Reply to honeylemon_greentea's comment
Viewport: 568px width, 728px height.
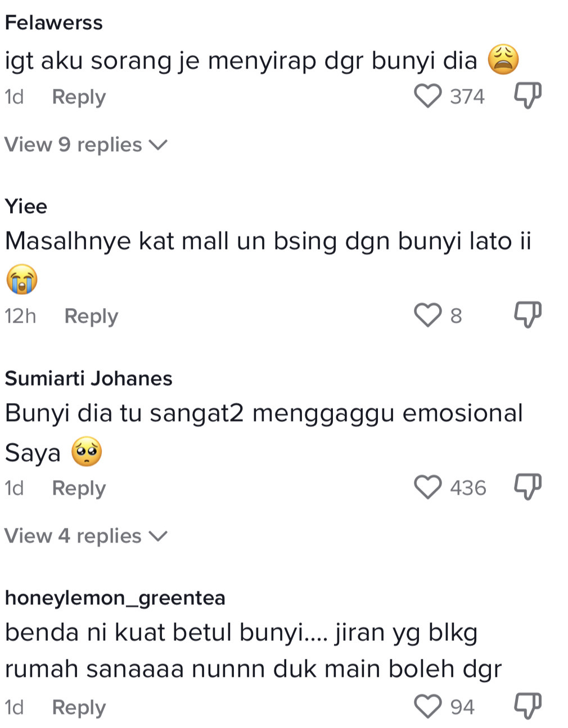coord(79,708)
